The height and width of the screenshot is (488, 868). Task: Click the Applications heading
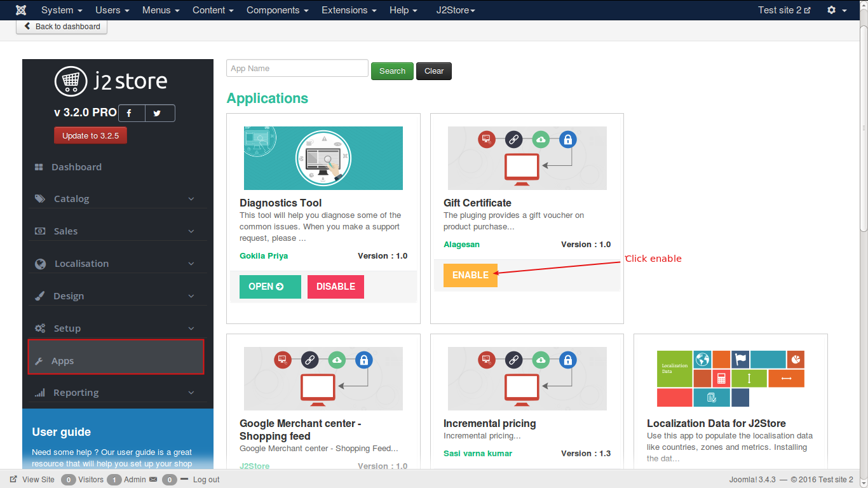pyautogui.click(x=268, y=98)
